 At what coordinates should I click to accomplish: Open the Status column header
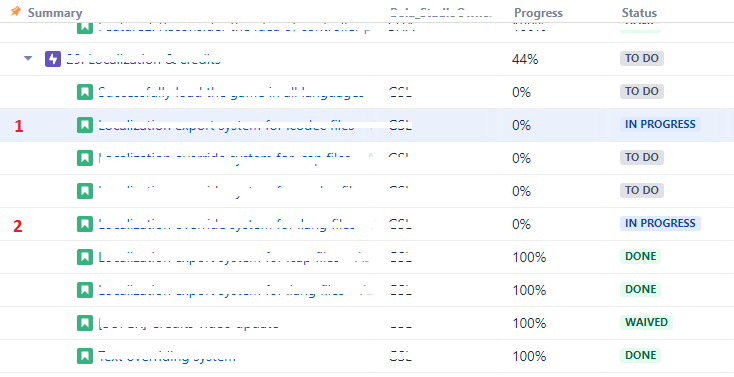pyautogui.click(x=639, y=13)
